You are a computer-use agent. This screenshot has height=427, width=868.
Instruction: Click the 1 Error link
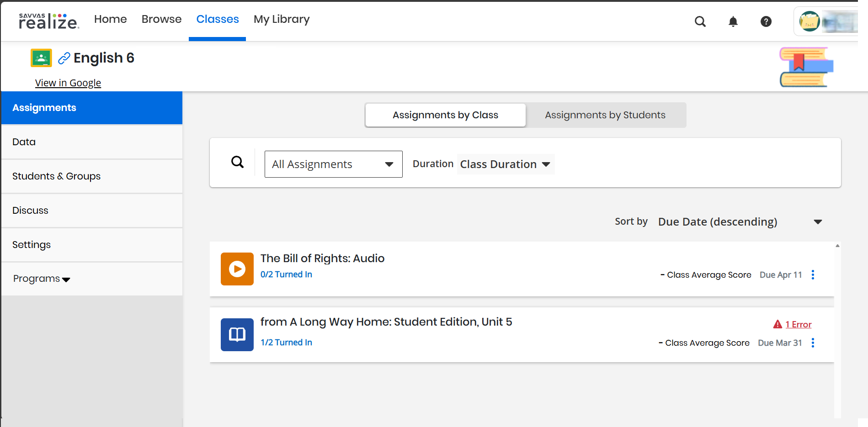click(x=799, y=324)
